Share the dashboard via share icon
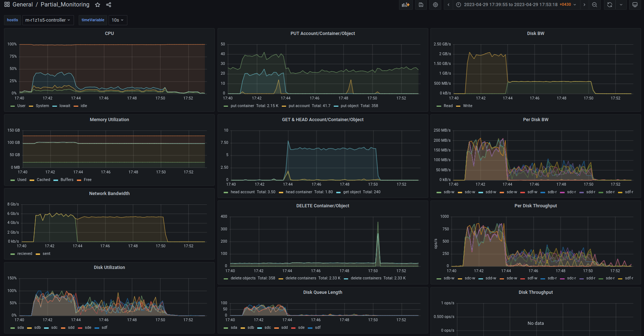This screenshot has width=644, height=336. 109,5
